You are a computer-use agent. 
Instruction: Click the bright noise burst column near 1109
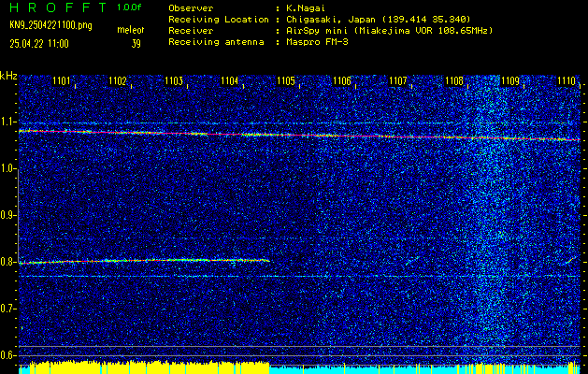pyautogui.click(x=492, y=218)
